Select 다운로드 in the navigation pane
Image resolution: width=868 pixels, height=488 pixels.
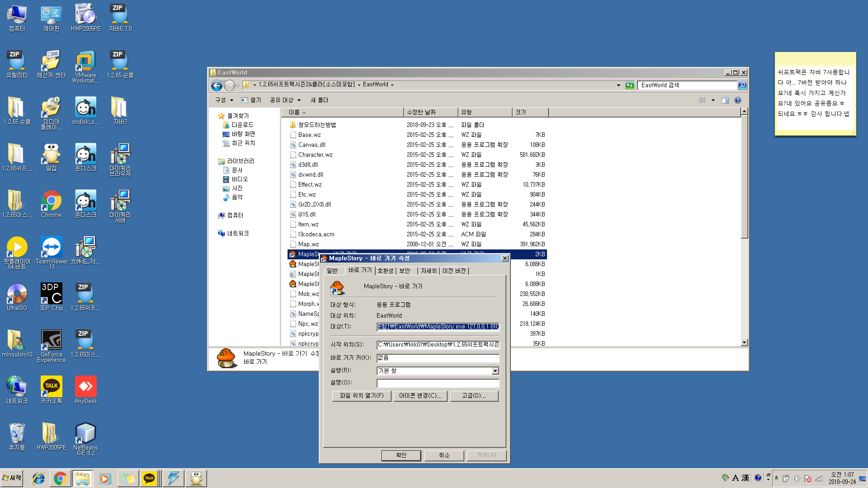pyautogui.click(x=238, y=125)
